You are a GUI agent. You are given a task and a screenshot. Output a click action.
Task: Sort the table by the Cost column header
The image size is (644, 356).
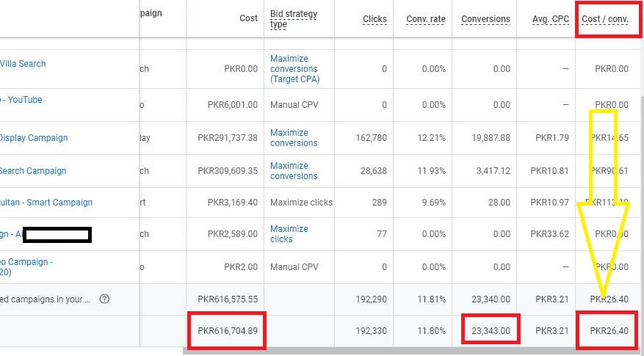249,18
